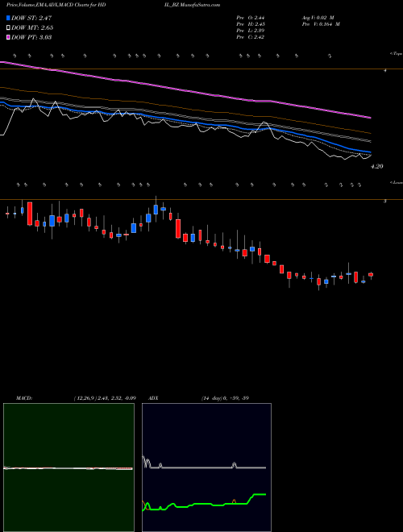403x532 pixels.
Task: Click the MACD (12,26,9) indicator label
Action: (76, 398)
